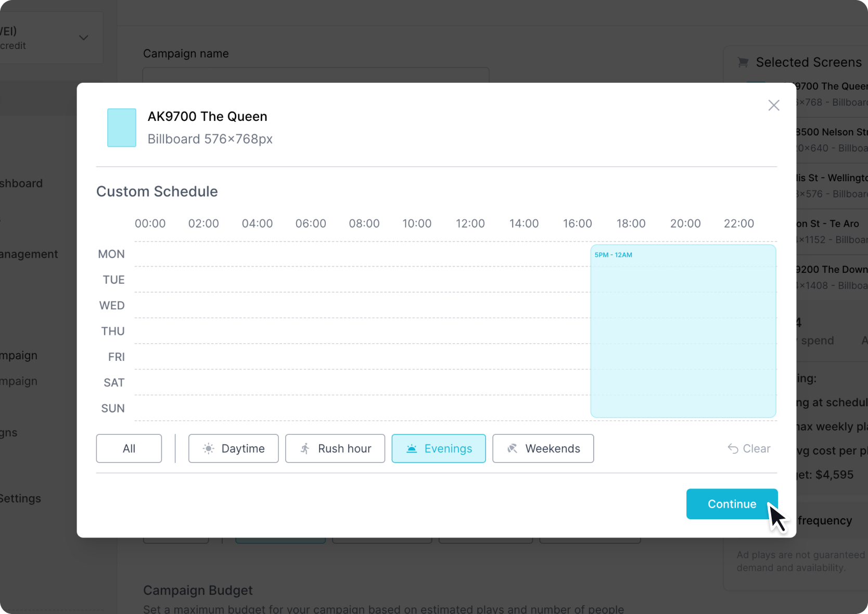Select the All schedule preset
Viewport: 868px width, 614px height.
click(129, 448)
